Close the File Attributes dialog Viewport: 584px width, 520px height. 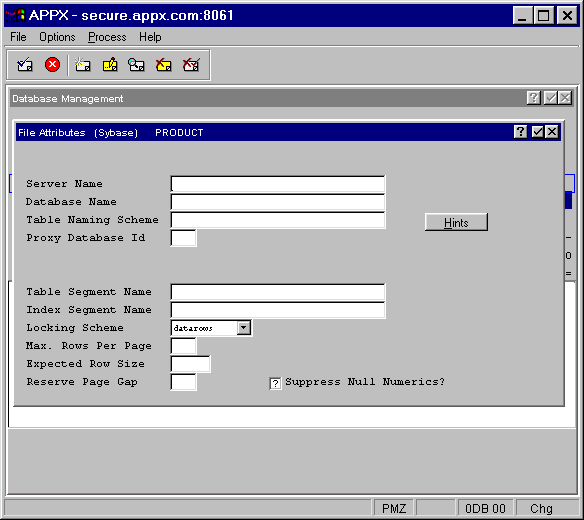click(552, 132)
